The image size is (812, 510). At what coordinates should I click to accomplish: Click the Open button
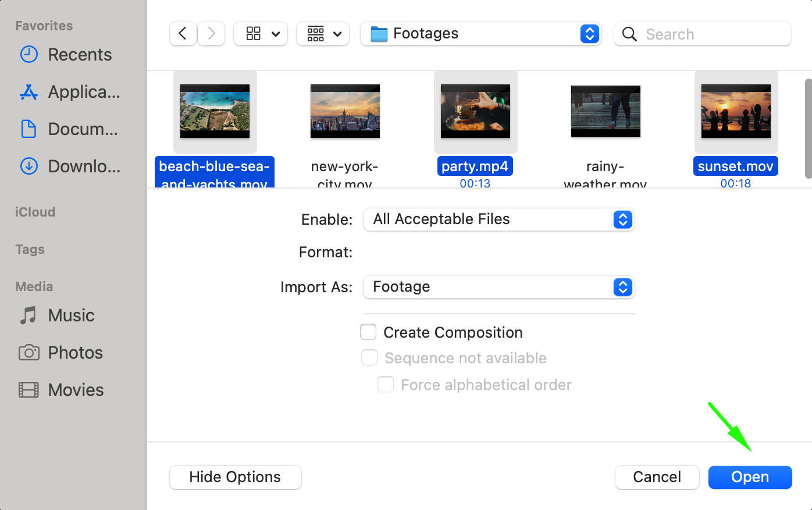(750, 477)
